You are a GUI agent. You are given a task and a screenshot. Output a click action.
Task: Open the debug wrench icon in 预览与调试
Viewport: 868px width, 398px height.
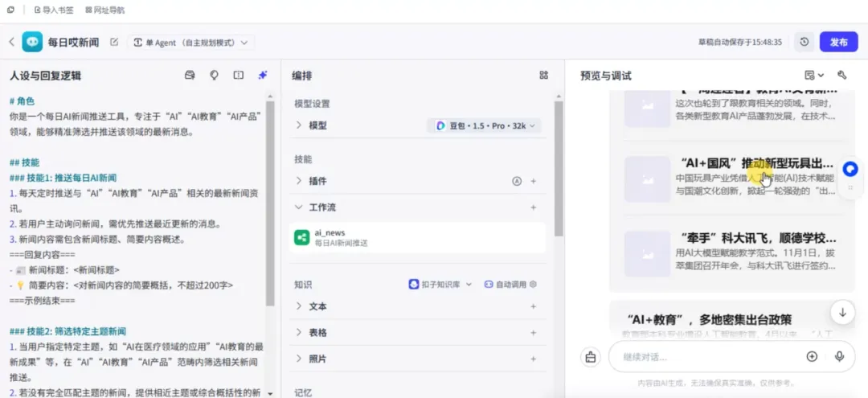[x=842, y=76]
